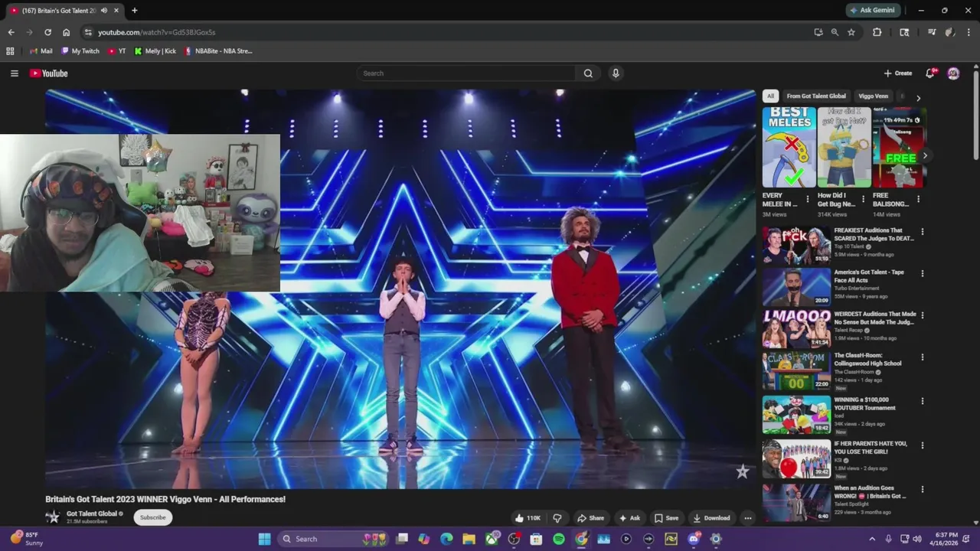This screenshot has width=980, height=551.
Task: Mute the tab audio speaker icon
Action: click(x=104, y=11)
